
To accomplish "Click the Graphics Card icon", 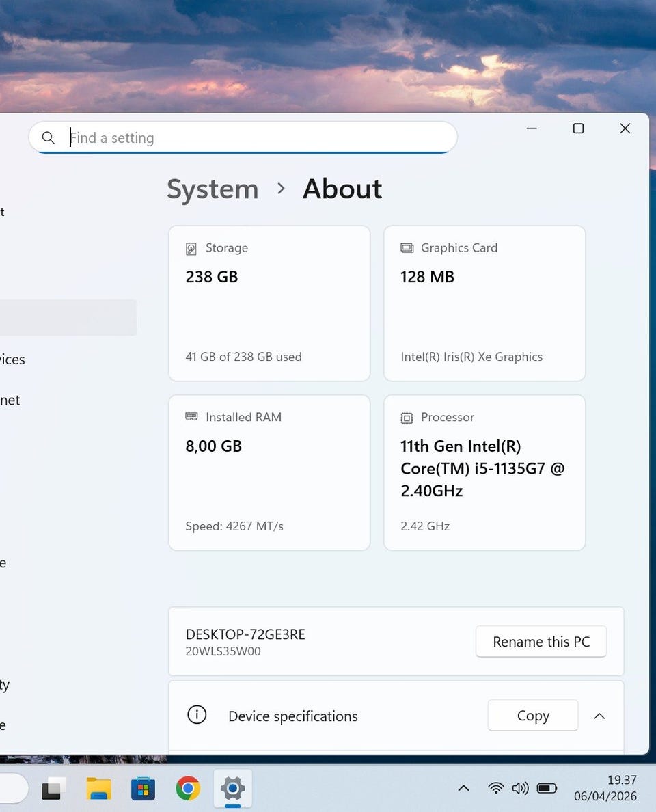I will coord(407,247).
